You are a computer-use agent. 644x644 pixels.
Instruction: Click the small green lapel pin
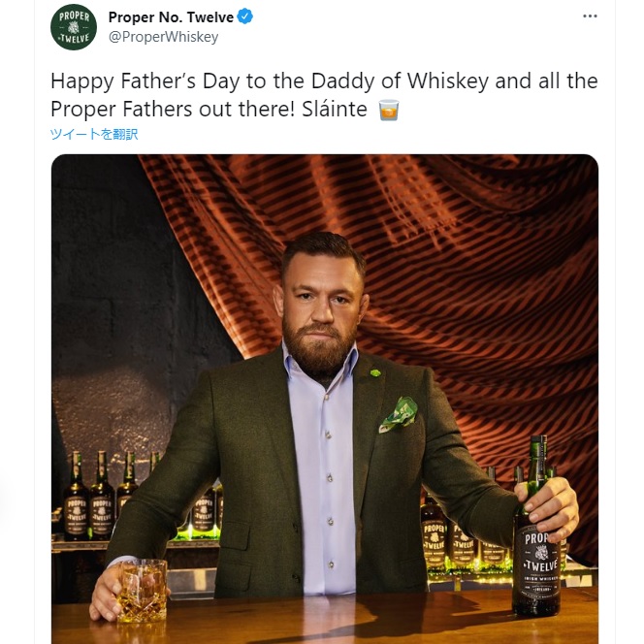[375, 370]
